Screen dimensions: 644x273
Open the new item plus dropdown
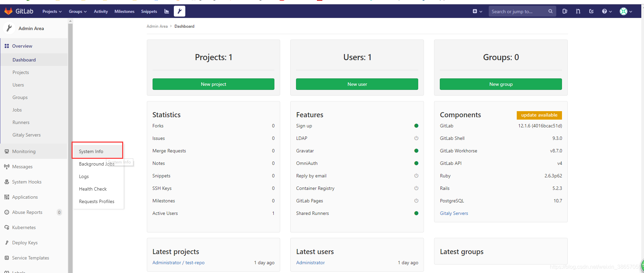coord(477,11)
